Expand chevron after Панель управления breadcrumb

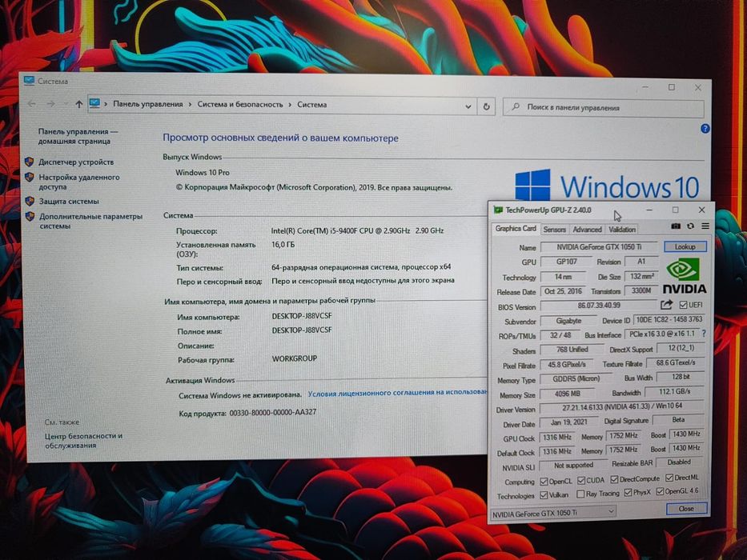190,104
